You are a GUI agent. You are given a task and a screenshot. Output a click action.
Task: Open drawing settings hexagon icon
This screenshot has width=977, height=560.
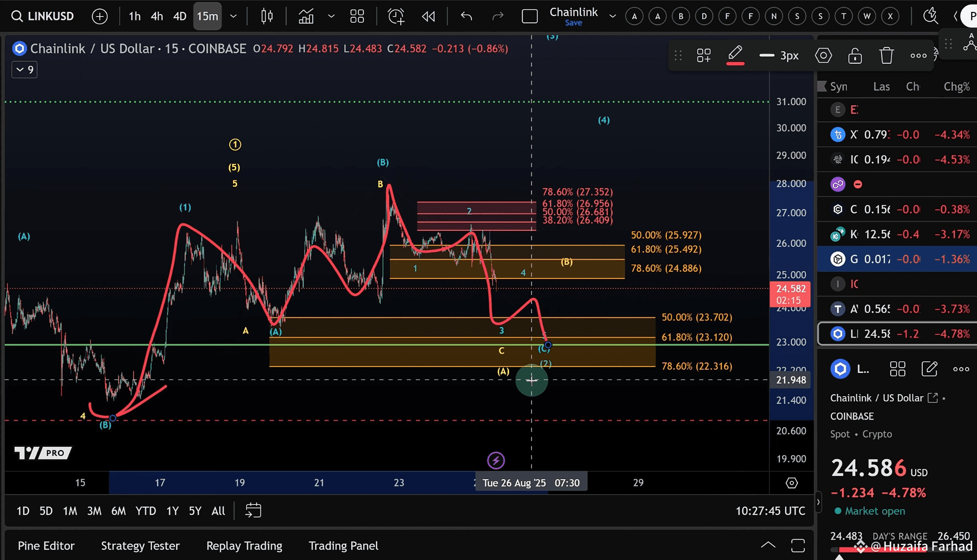click(823, 55)
